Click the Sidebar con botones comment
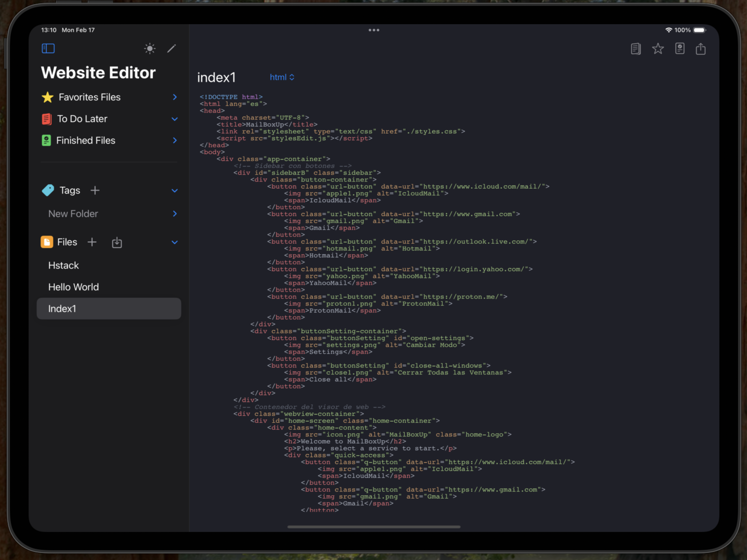 pyautogui.click(x=293, y=166)
